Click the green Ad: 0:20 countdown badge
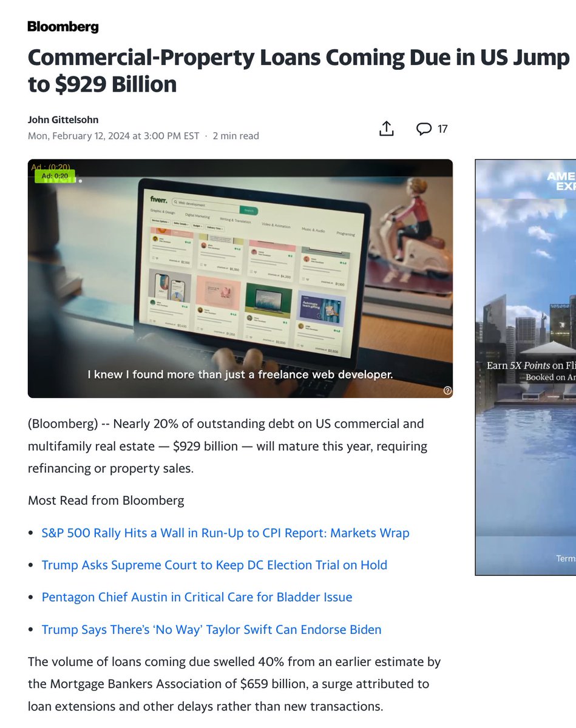Image resolution: width=576 pixels, height=728 pixels. coord(55,176)
